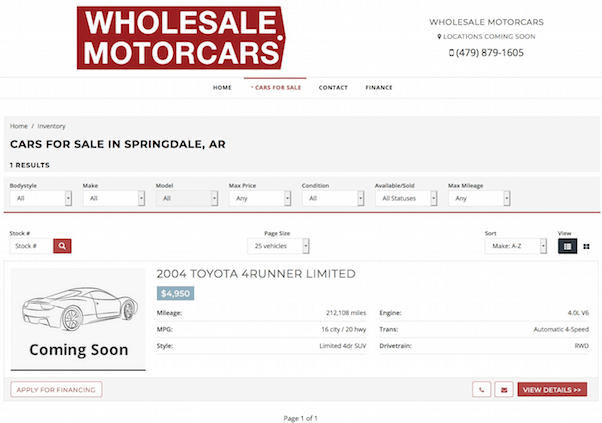Open the Sort Make: A-Z dropdown
602x423 pixels.
pos(516,245)
